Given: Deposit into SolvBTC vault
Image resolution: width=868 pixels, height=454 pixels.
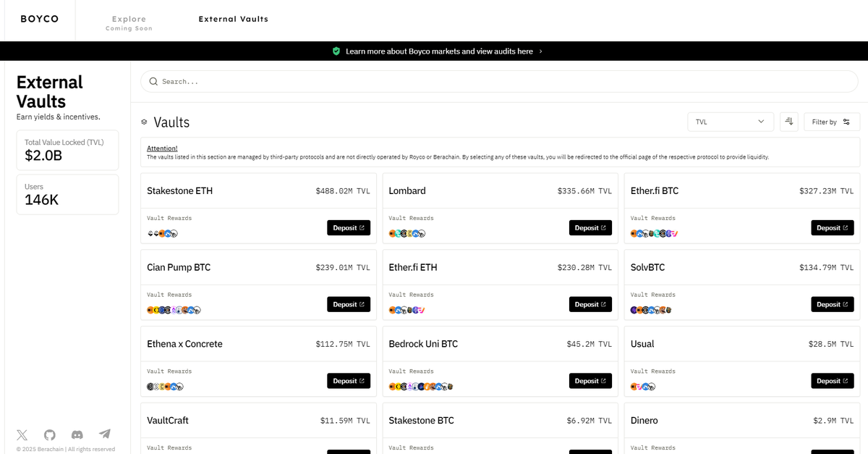Looking at the screenshot, I should click(833, 305).
